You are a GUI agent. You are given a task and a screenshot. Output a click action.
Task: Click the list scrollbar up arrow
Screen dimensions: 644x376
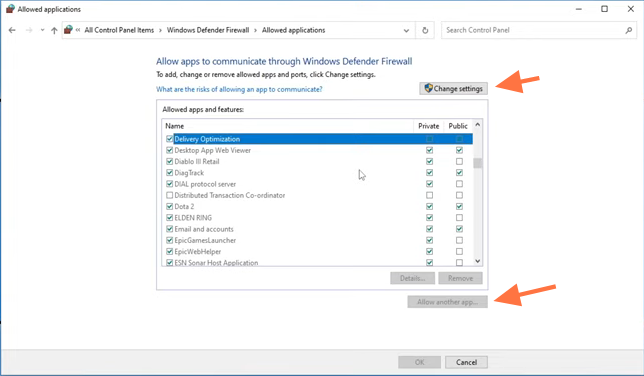(477, 125)
